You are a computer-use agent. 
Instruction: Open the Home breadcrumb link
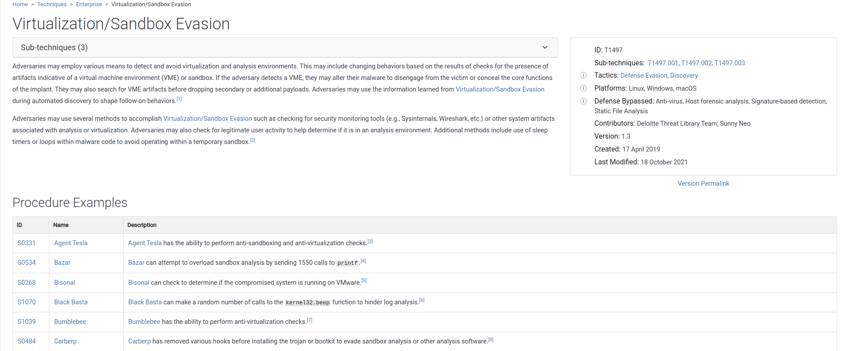[x=20, y=4]
